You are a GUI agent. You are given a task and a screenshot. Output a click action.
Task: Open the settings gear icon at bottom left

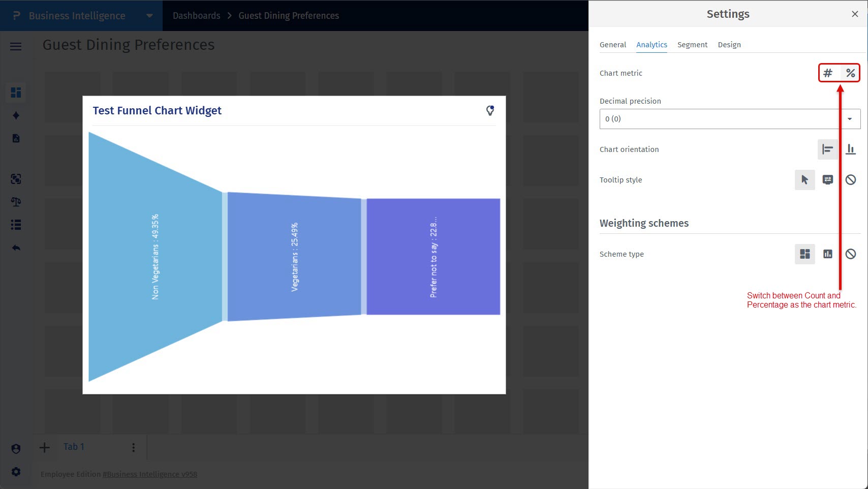click(x=16, y=472)
